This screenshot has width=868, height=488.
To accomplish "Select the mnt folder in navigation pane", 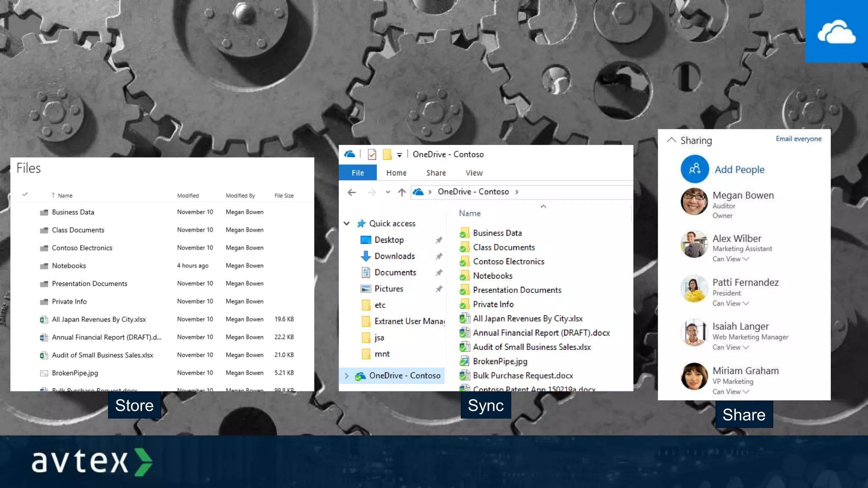I will coord(382,354).
